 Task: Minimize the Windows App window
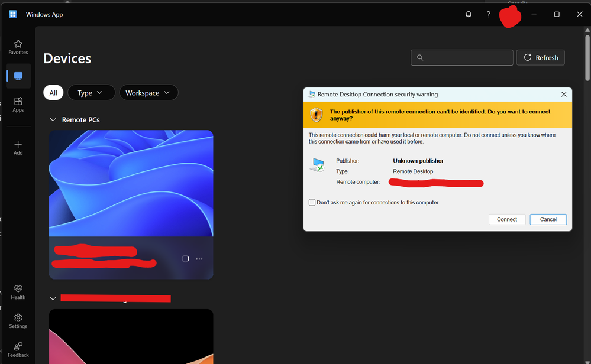(x=534, y=14)
